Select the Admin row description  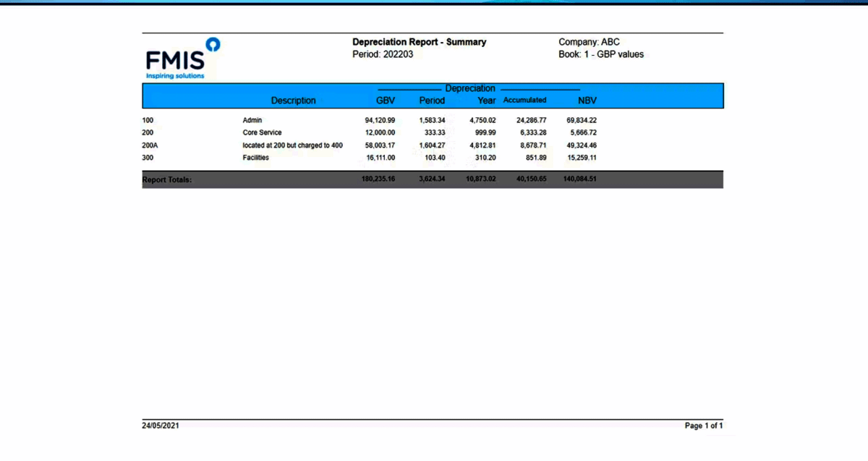pos(252,120)
